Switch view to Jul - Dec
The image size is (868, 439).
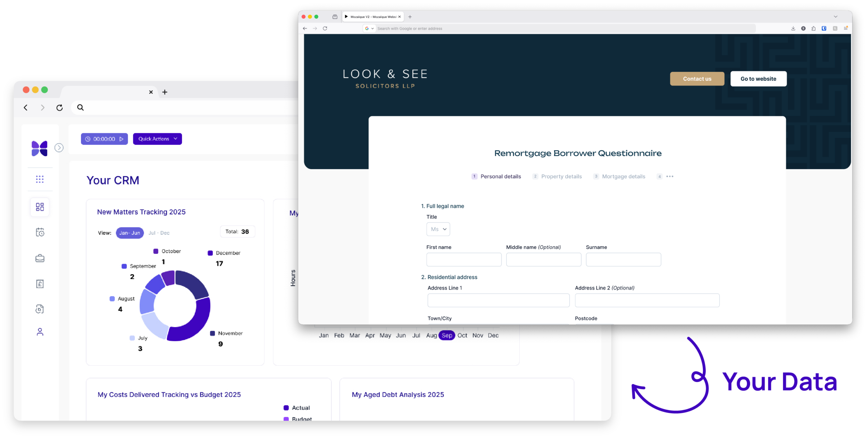(159, 233)
